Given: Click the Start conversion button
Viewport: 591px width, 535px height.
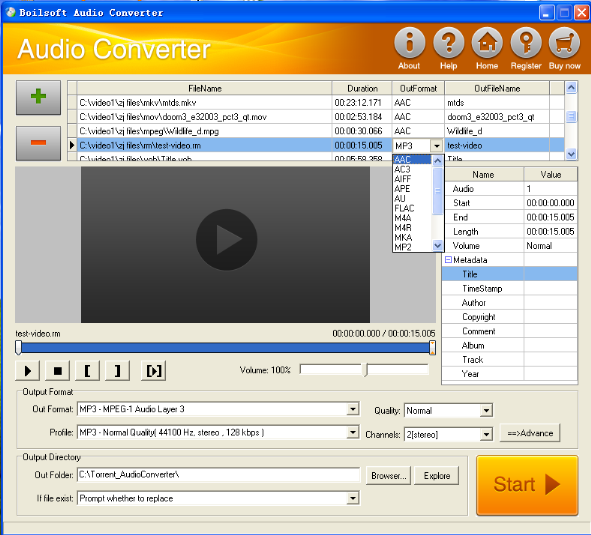Looking at the screenshot, I should coord(527,485).
